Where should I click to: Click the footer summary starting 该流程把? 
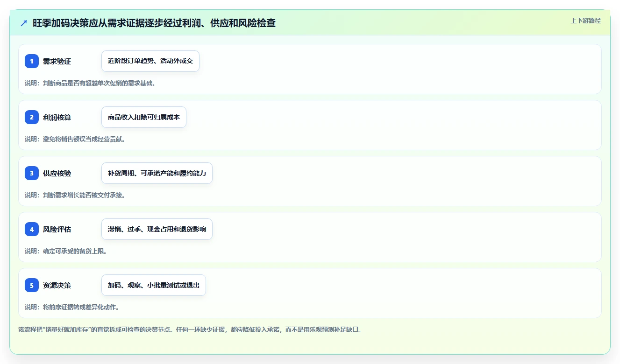pyautogui.click(x=190, y=329)
